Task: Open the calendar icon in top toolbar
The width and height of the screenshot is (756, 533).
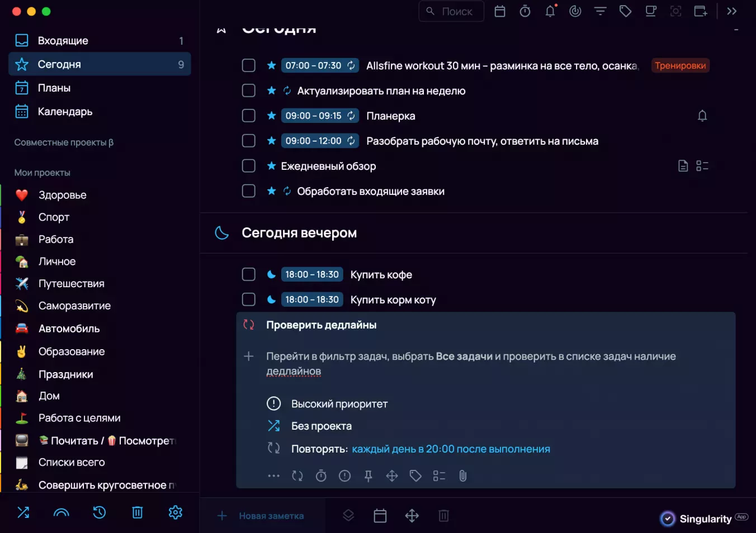Action: [x=500, y=11]
